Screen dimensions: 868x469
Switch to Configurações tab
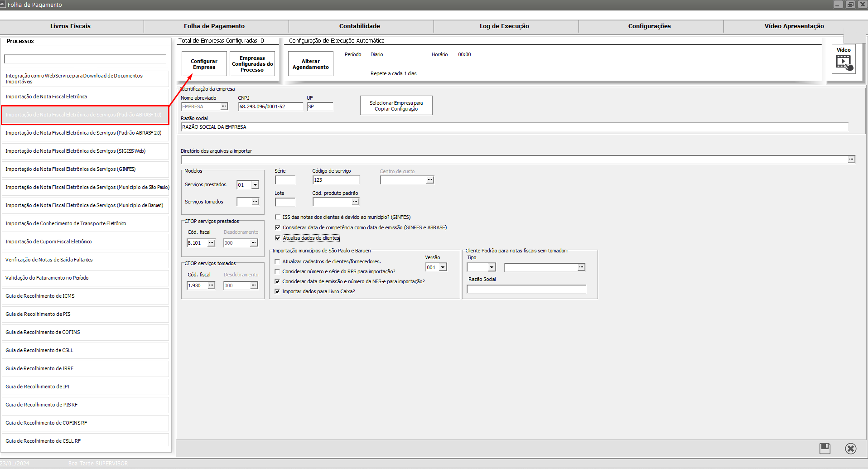(x=649, y=26)
